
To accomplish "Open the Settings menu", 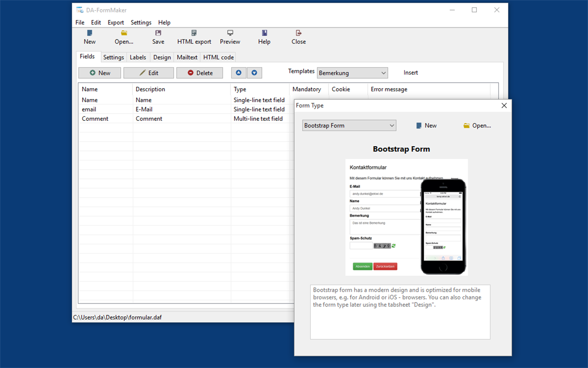I will pos(141,22).
